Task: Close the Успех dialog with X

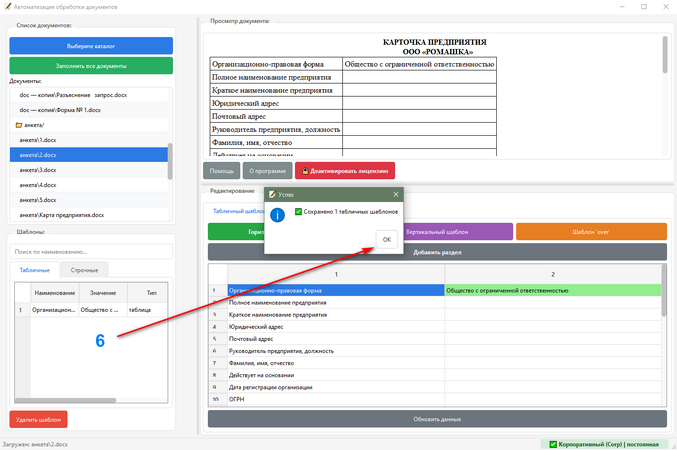Action: pyautogui.click(x=396, y=194)
